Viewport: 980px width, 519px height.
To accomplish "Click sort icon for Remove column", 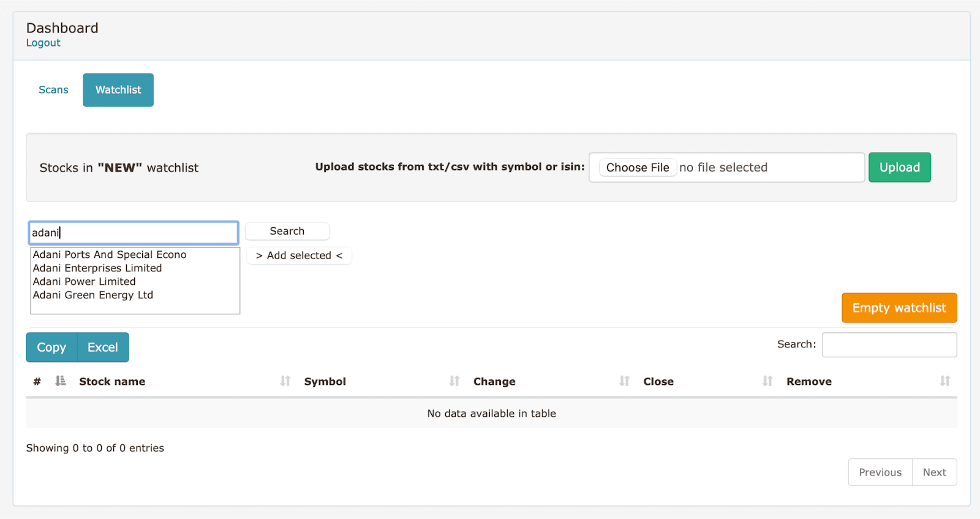I will pyautogui.click(x=944, y=381).
